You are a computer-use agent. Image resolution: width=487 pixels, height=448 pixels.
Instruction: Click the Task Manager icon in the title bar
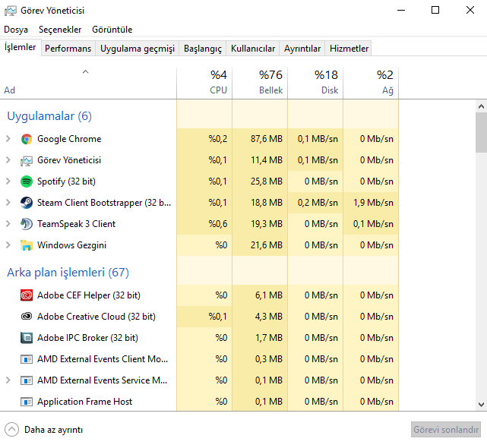point(10,11)
